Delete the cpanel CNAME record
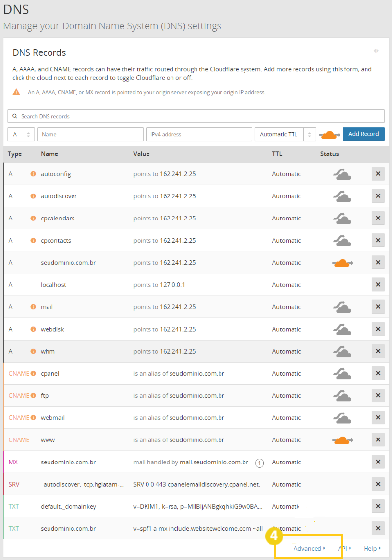 tap(378, 373)
